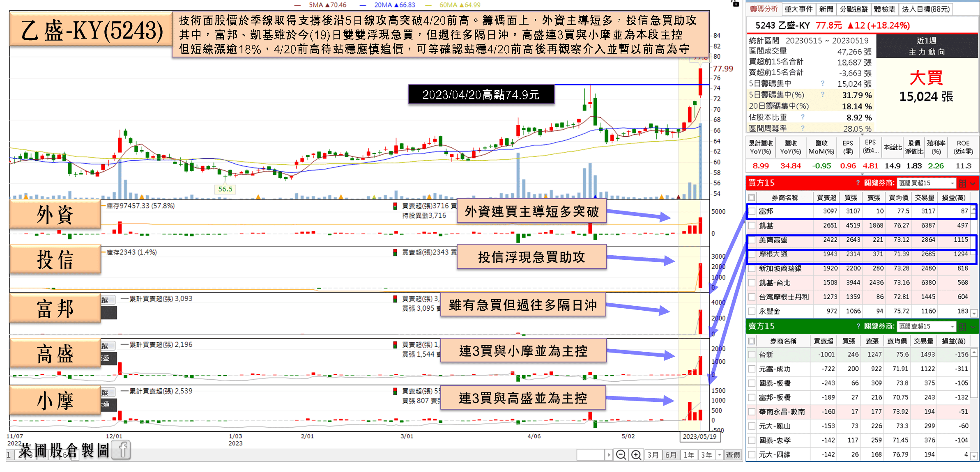980x472 pixels.
Task: Zoom in the chart with plus magnifier
Action: tap(636, 455)
